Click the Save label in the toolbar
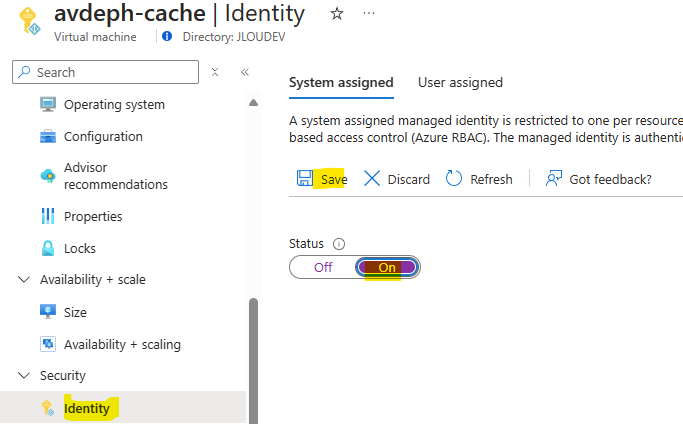Screen dimensions: 683x424 [334, 179]
